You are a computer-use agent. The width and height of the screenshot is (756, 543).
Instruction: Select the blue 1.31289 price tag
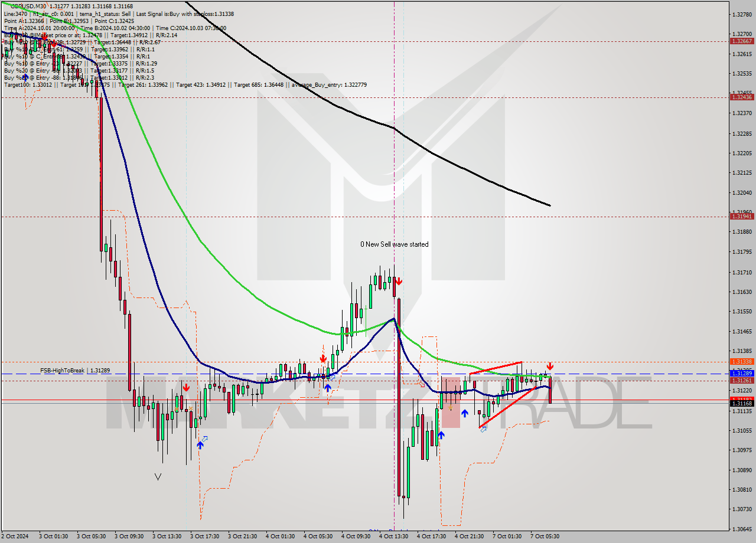point(742,374)
